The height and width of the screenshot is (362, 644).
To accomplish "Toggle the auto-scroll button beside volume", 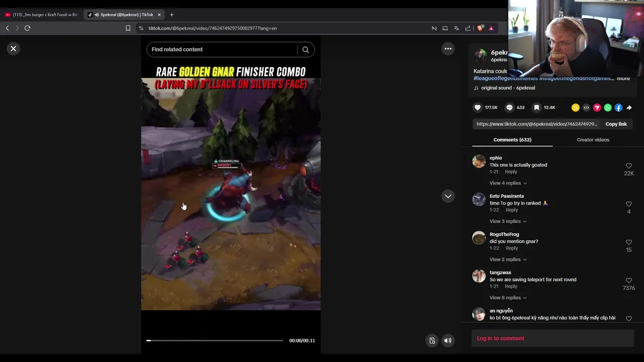I will point(432,340).
